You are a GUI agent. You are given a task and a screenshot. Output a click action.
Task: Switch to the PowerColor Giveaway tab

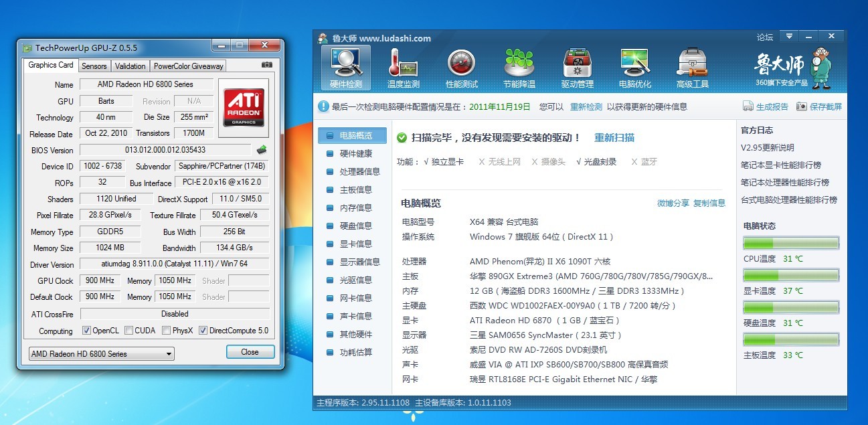pyautogui.click(x=188, y=66)
